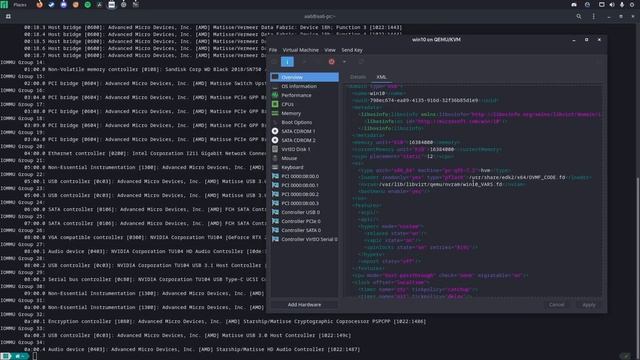Click the highlighted active window icon in panel
Screen dimensions: 640x360
coord(111,4)
